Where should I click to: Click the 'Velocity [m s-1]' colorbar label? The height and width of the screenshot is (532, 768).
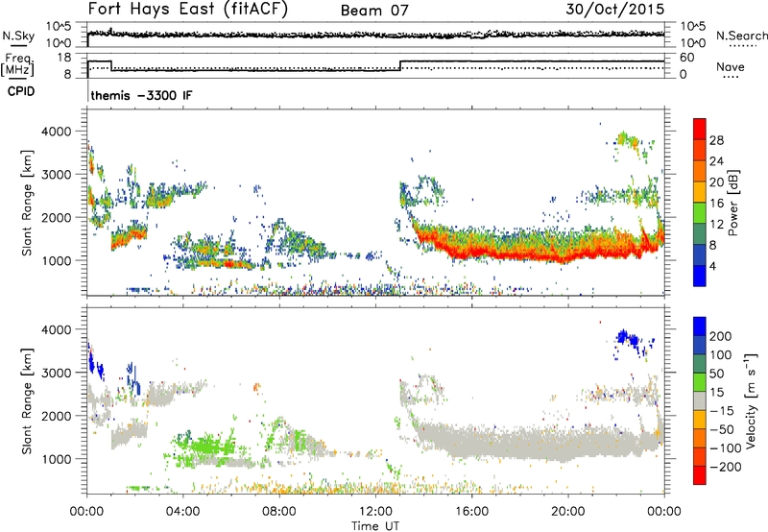[750, 400]
